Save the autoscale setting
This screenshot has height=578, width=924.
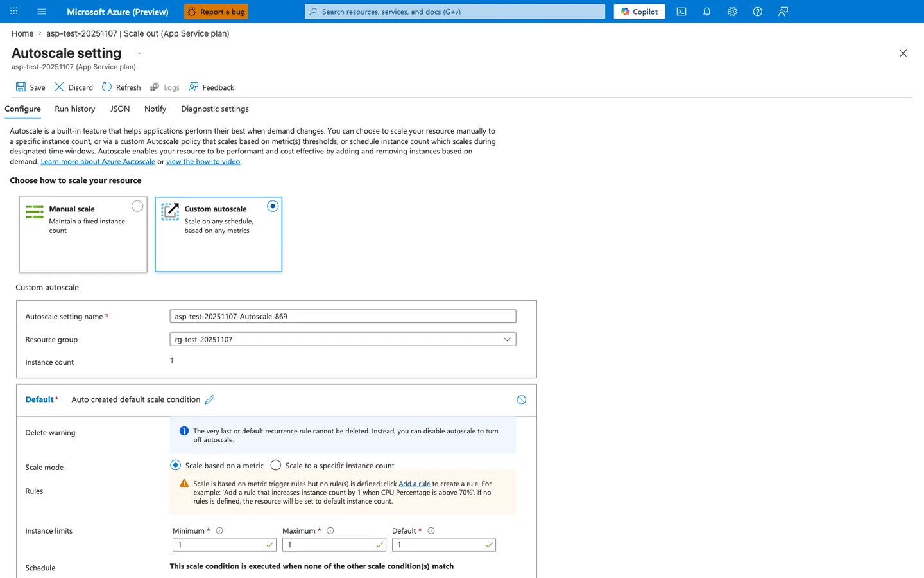tap(30, 87)
